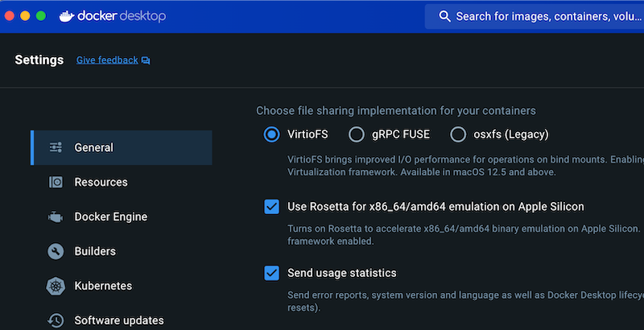The width and height of the screenshot is (644, 330).
Task: Click the green fullscreen window button
Action: (x=41, y=16)
